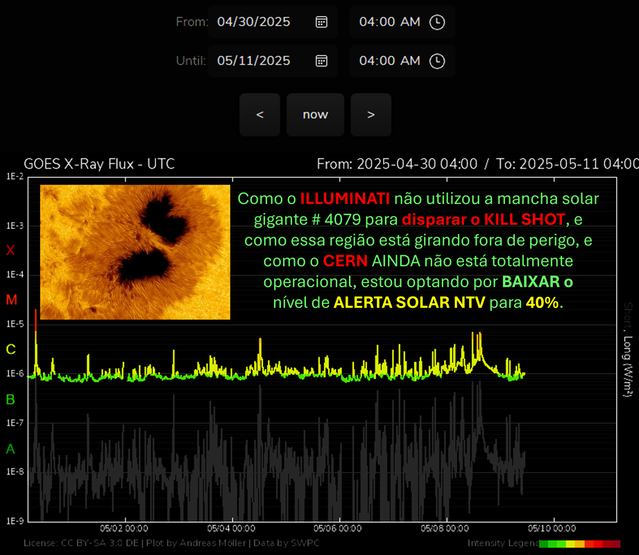Select the C flare class label

(x=11, y=349)
